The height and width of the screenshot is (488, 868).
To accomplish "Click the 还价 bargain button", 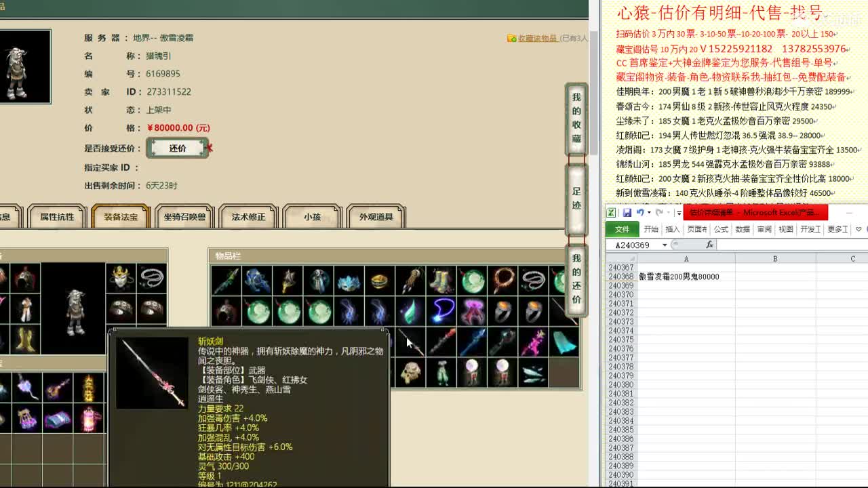I will [178, 148].
